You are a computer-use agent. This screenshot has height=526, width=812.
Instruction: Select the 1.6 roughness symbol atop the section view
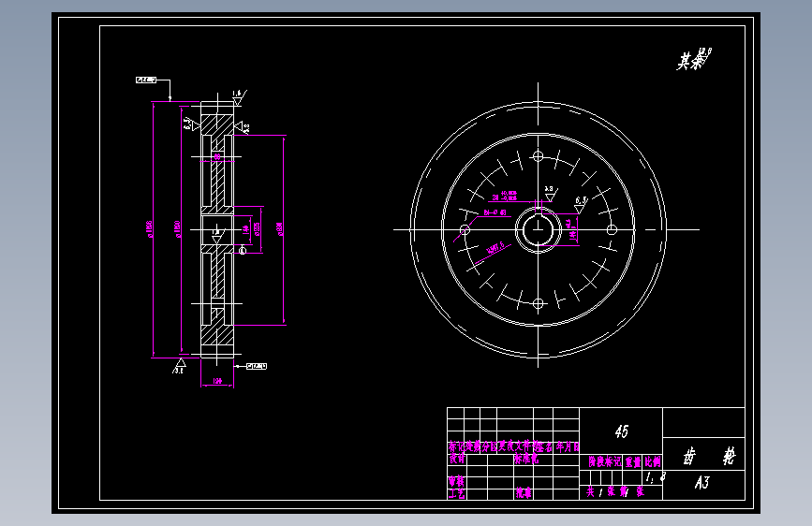(238, 97)
